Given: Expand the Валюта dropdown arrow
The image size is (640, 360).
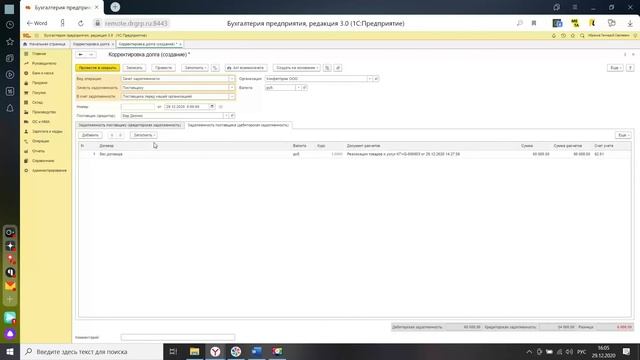Looking at the screenshot, I should (x=298, y=87).
